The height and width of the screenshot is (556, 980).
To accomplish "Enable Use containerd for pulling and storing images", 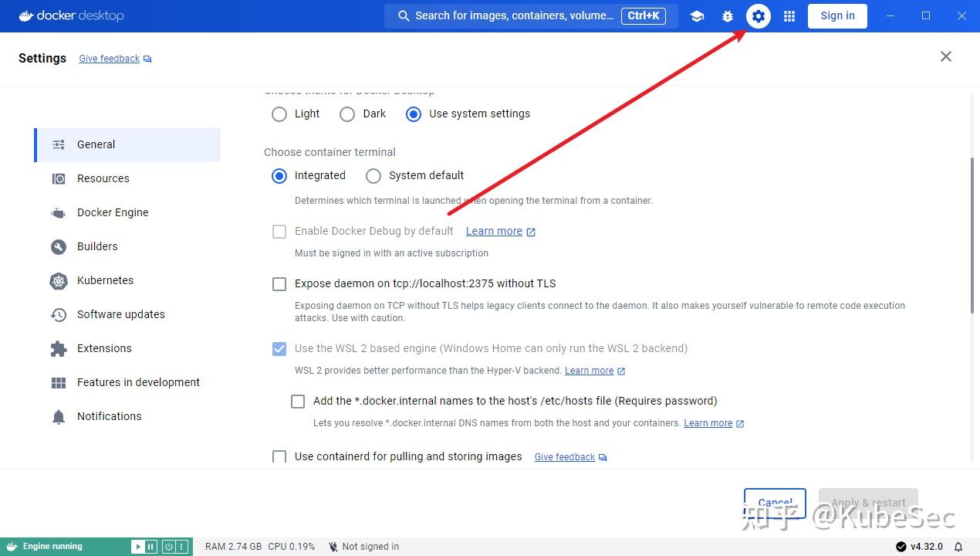I will 279,456.
